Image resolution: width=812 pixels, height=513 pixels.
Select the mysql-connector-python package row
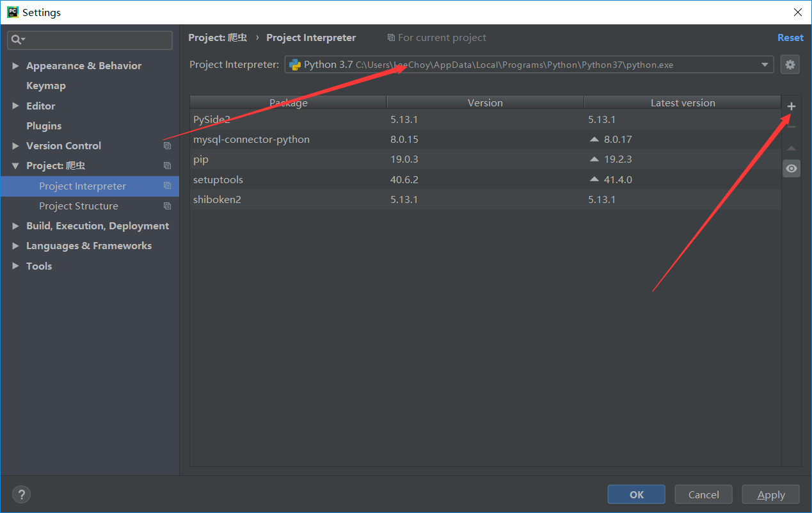coord(486,139)
